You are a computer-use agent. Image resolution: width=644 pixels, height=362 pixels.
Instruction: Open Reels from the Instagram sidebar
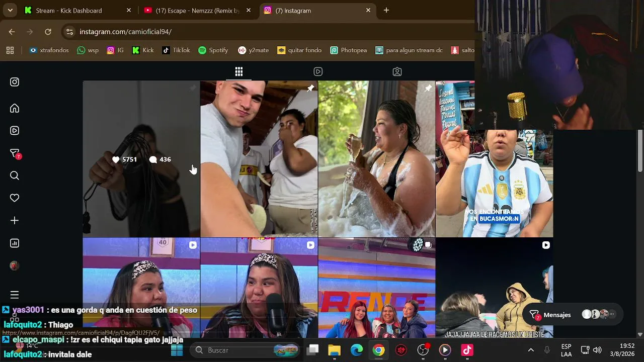click(15, 131)
